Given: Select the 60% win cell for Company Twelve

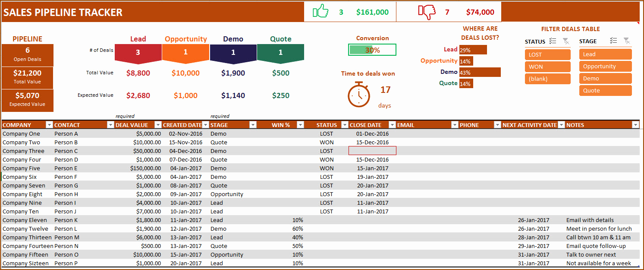Looking at the screenshot, I should point(281,229).
